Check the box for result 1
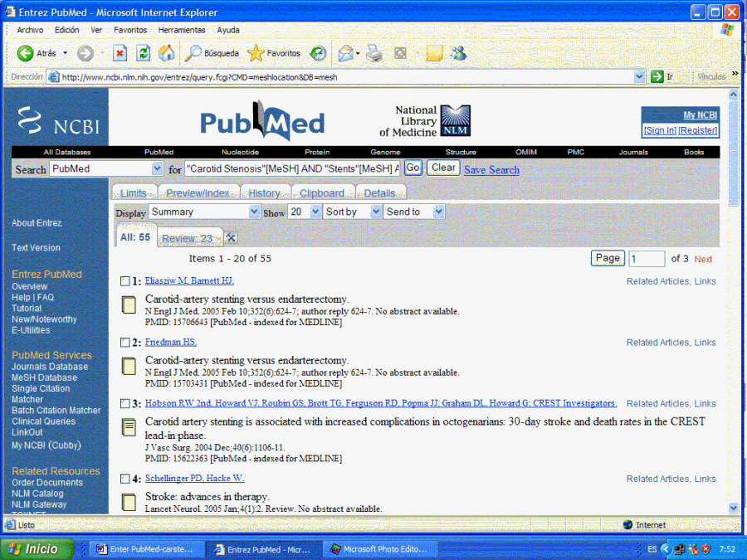This screenshot has width=747, height=560. point(124,281)
